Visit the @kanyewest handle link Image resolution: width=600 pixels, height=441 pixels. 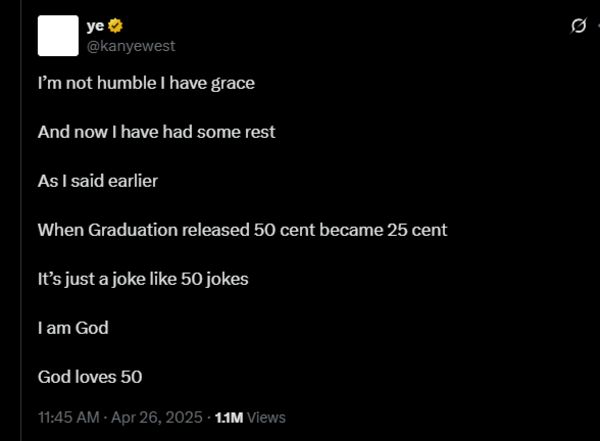click(131, 46)
